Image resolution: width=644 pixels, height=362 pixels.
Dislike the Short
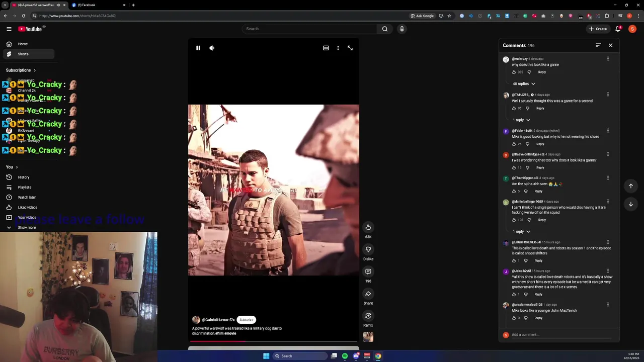pos(368,249)
